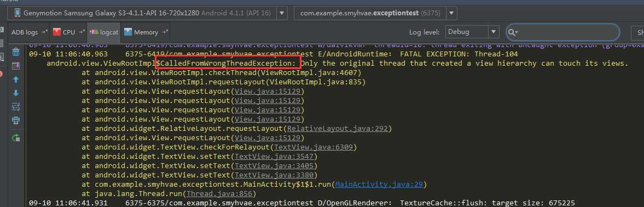Click the CPU tab icon
This screenshot has width=644, height=207.
[x=57, y=32]
